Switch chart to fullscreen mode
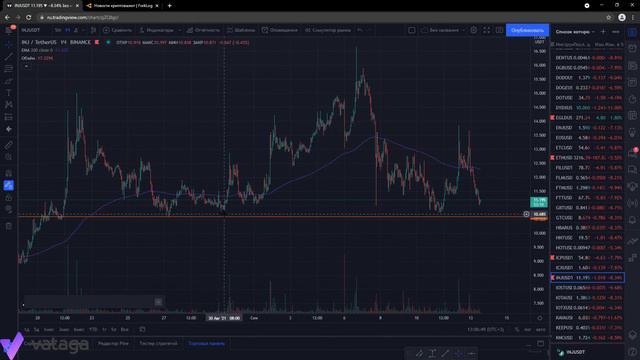Viewport: 640px width, 360px height. click(487, 30)
